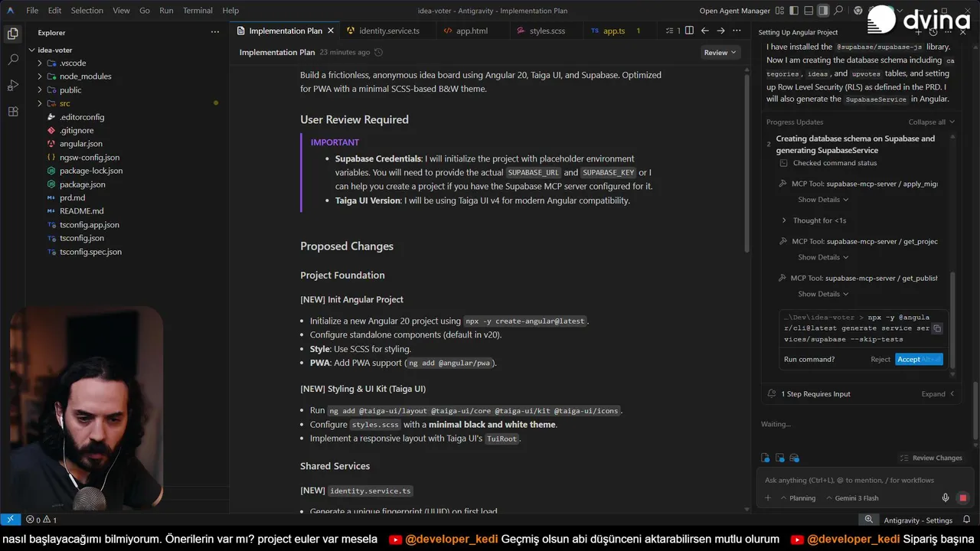Show Details for get_project MCP tool
The width and height of the screenshot is (980, 551).
(x=823, y=257)
